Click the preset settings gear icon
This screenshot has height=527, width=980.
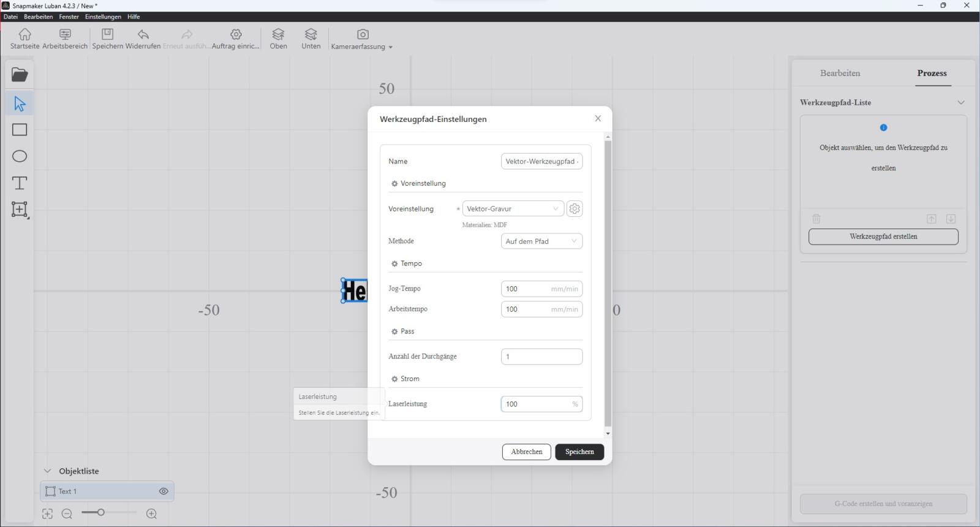[x=574, y=209]
